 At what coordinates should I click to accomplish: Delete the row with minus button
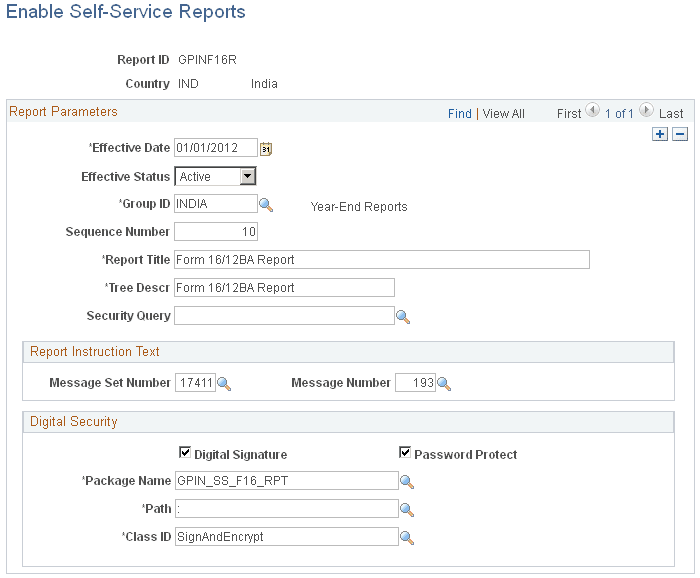tap(680, 134)
